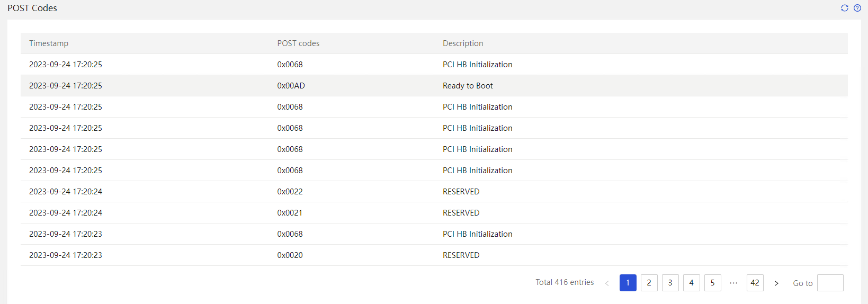Select current page 1 button
The height and width of the screenshot is (304, 868).
tap(628, 283)
